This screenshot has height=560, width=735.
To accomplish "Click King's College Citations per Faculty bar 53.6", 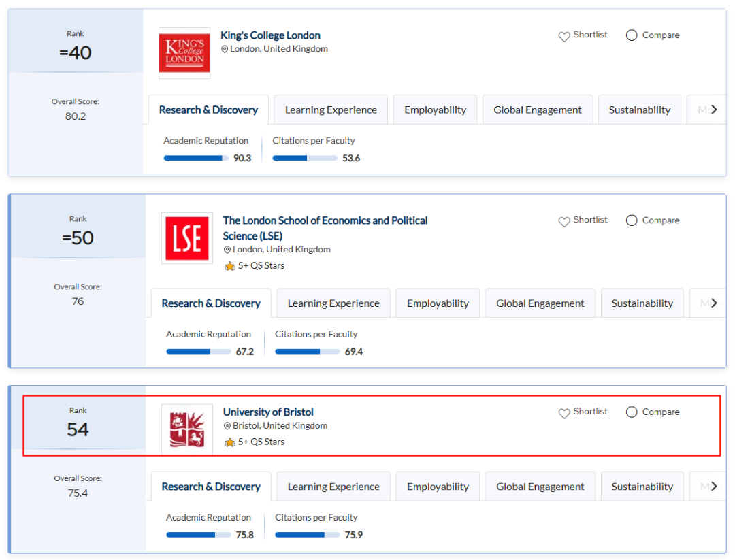I will [305, 159].
